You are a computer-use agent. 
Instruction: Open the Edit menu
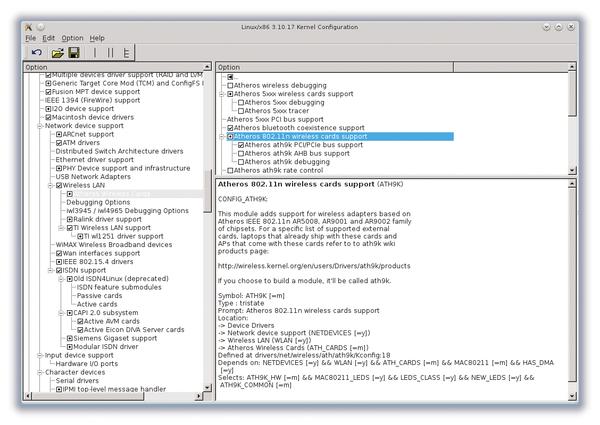48,38
